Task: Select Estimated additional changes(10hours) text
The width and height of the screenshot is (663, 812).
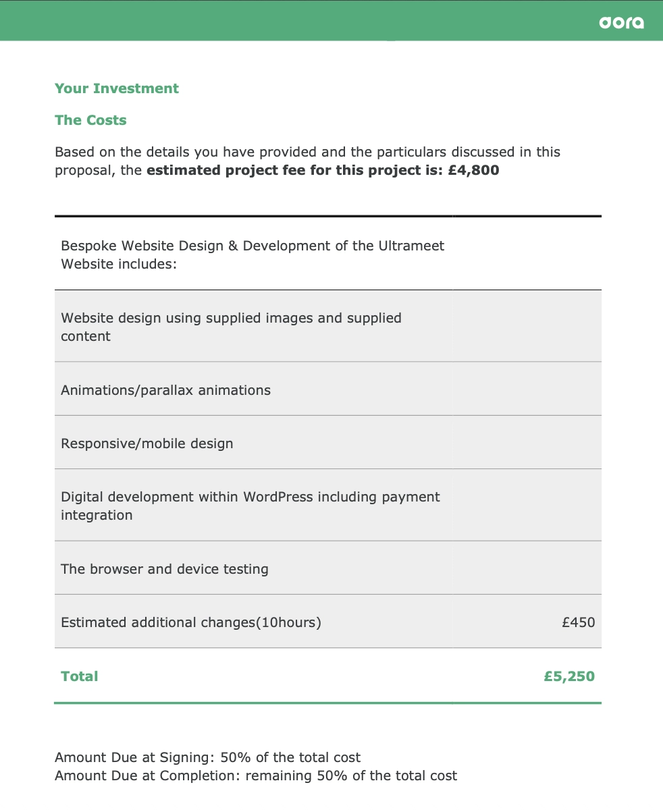Action: 191,622
